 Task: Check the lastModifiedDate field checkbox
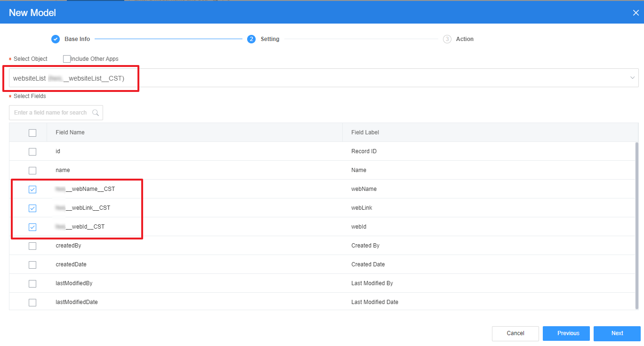pos(32,303)
